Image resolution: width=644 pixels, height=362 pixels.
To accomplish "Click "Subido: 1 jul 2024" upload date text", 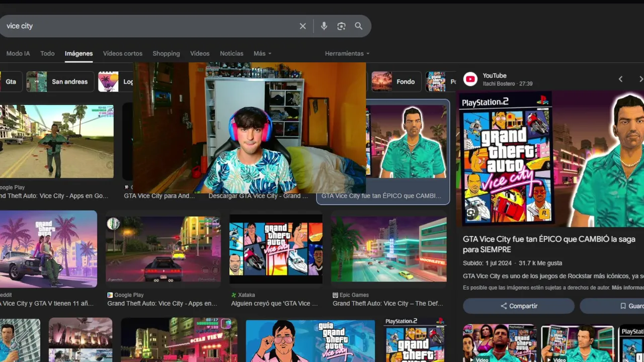I will 487,263.
